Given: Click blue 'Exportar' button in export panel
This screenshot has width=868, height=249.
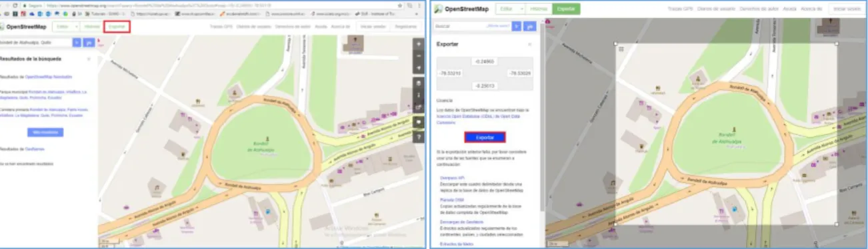Looking at the screenshot, I should (485, 137).
